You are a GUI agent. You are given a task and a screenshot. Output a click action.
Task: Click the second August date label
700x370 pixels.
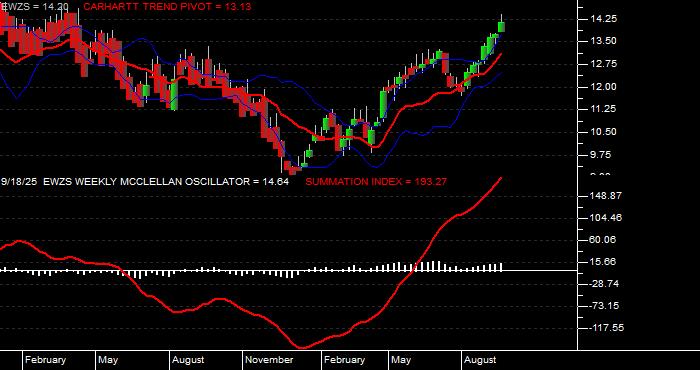pos(480,360)
